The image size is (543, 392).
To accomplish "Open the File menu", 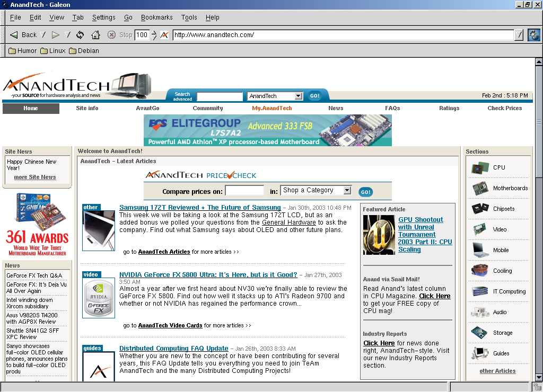I will [15, 17].
